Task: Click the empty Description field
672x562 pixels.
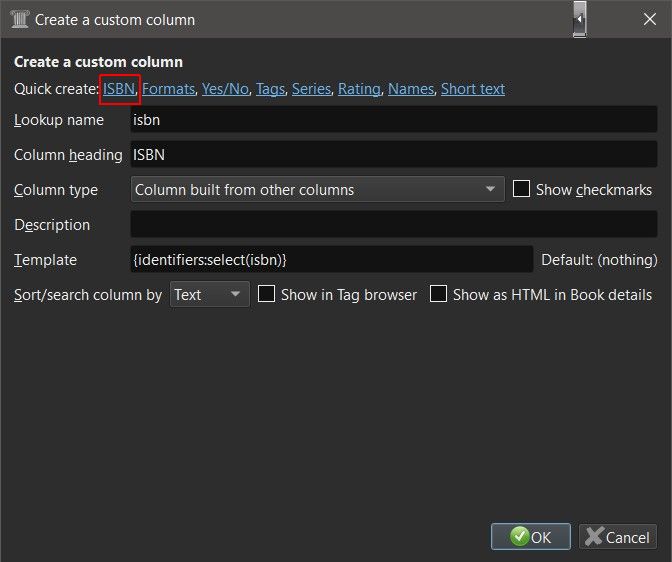Action: [x=393, y=224]
